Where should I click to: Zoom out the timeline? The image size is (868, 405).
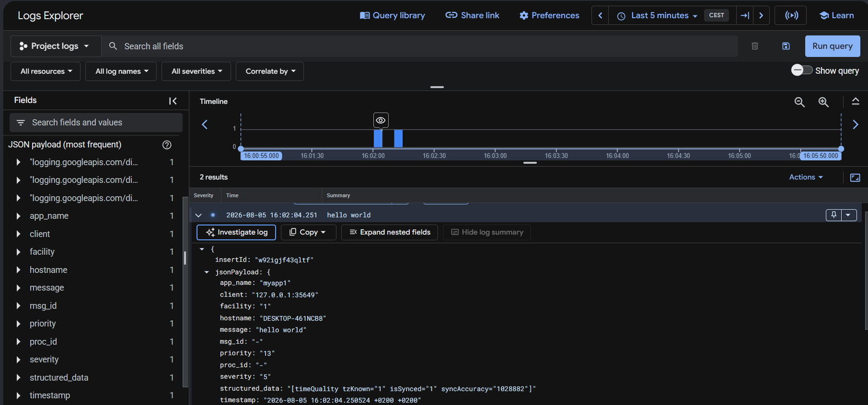point(799,102)
